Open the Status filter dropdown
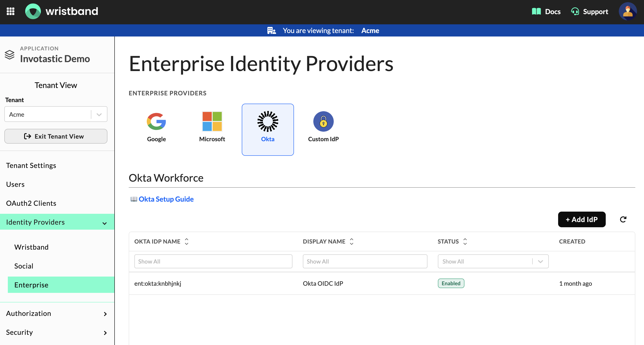 point(493,261)
